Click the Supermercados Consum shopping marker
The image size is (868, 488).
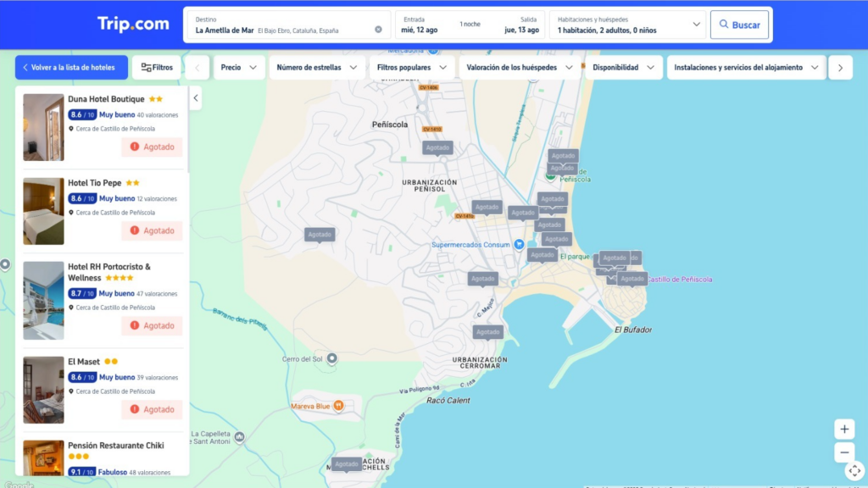[x=519, y=245]
